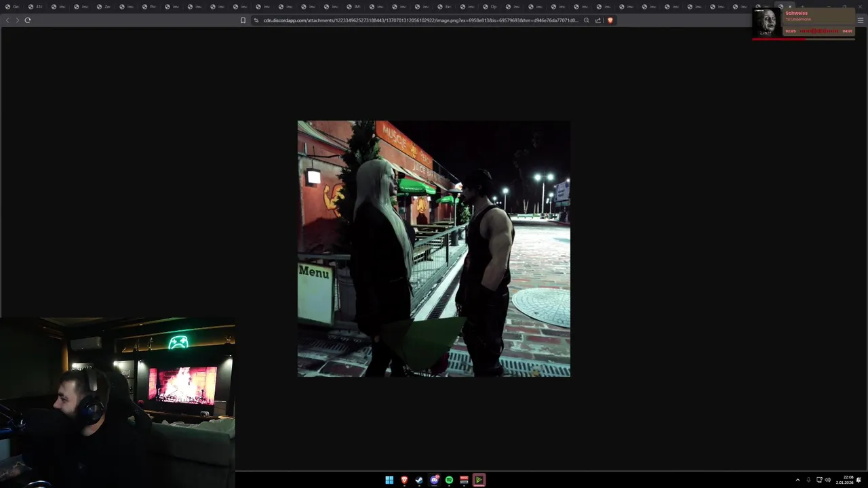The width and height of the screenshot is (868, 488).
Task: Click the song waveform between timestamps
Action: [819, 31]
